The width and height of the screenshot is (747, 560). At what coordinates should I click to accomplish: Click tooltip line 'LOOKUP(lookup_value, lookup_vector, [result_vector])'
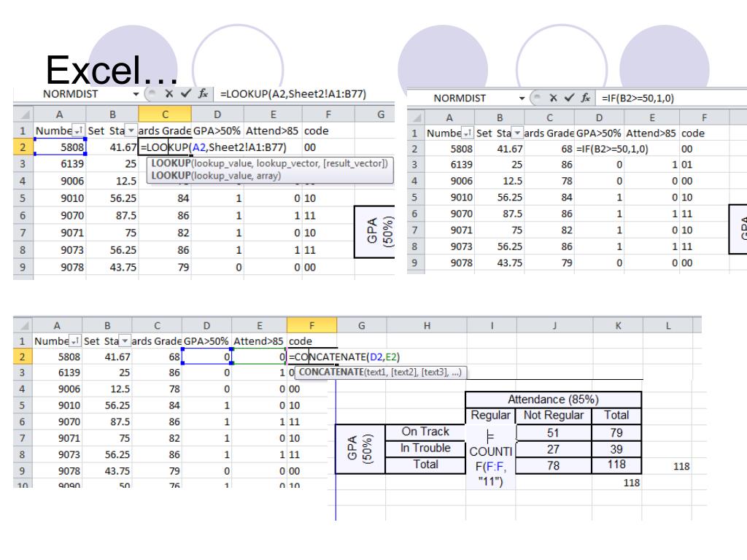point(270,163)
